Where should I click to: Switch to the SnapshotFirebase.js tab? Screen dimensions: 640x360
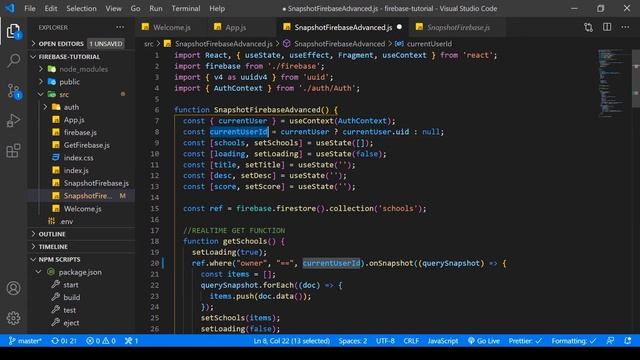[458, 27]
